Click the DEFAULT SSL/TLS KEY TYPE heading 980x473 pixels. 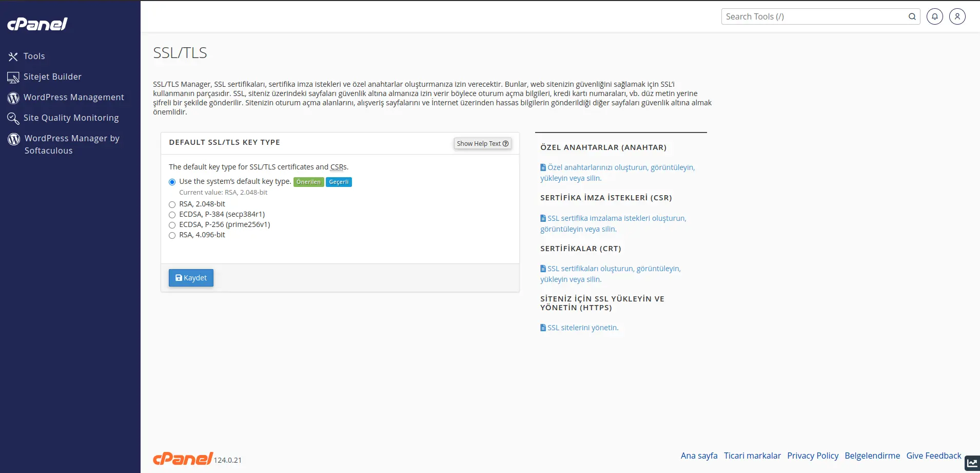click(224, 142)
